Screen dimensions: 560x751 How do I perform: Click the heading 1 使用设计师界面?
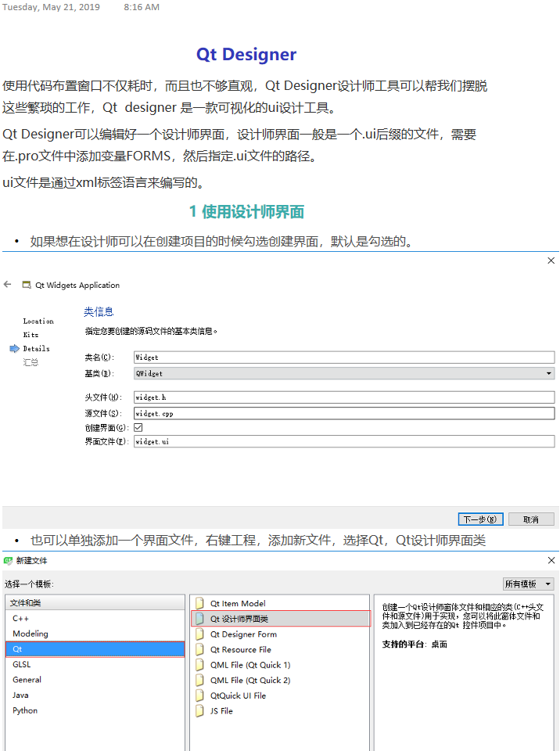(246, 211)
